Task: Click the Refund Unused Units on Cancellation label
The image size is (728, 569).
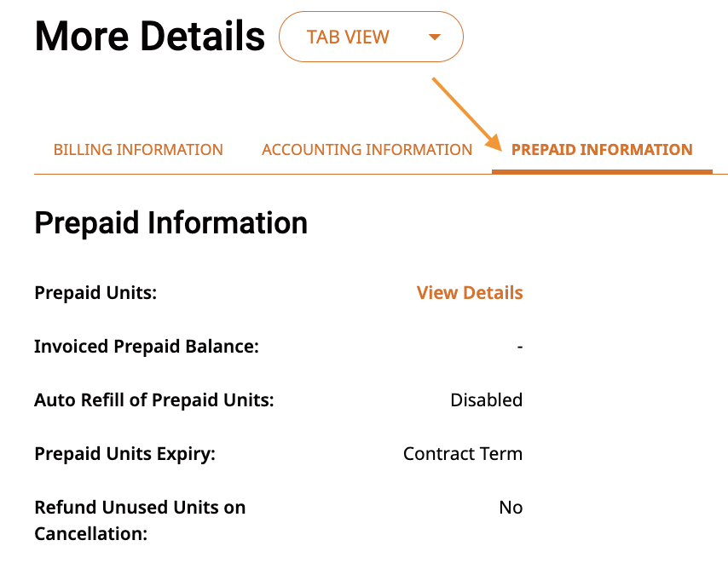Action: point(140,520)
